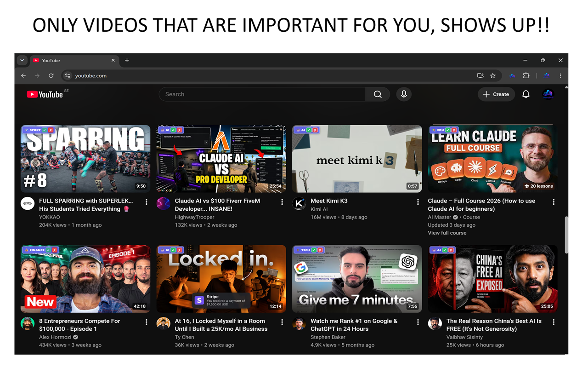
Task: Open the Chrome profile icon in the toolbar
Action: [x=547, y=75]
